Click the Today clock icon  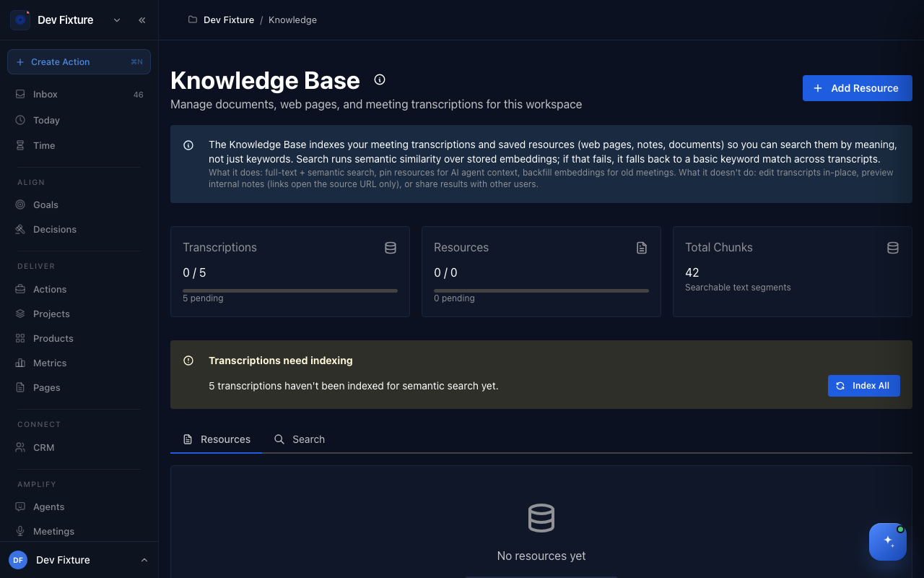(20, 120)
